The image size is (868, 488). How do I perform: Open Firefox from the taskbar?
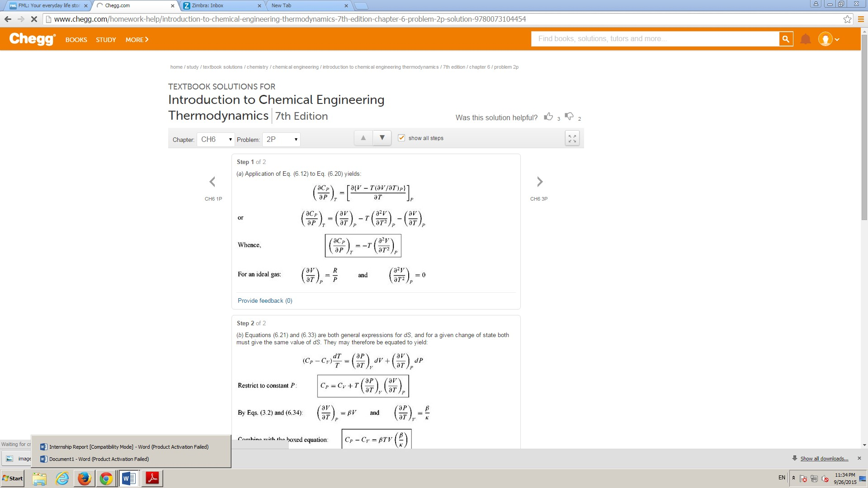click(84, 478)
